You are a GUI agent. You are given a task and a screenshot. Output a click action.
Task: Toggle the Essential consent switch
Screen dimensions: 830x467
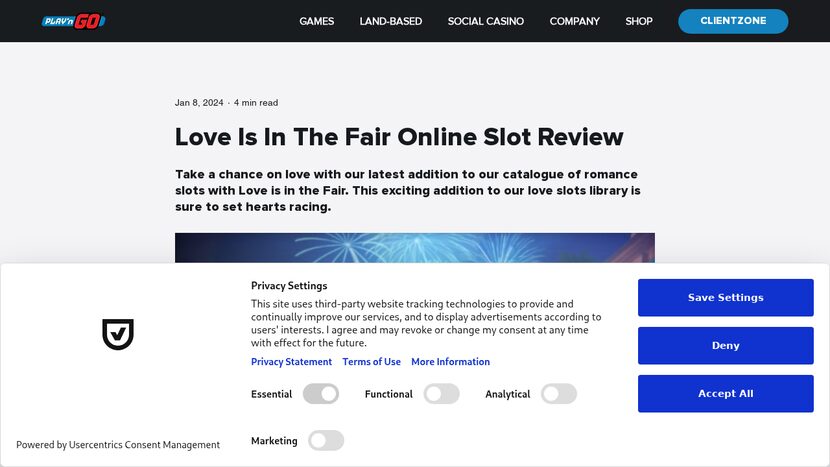(321, 394)
